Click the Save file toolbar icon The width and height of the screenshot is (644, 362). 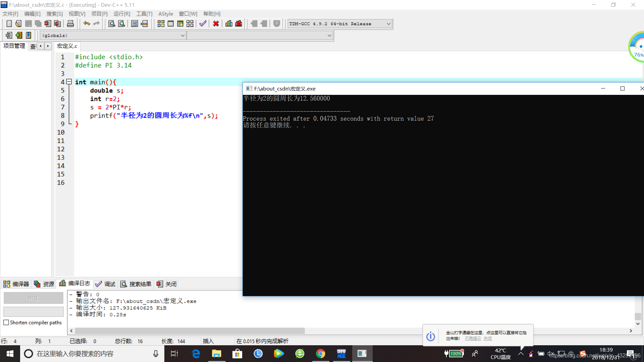point(28,23)
